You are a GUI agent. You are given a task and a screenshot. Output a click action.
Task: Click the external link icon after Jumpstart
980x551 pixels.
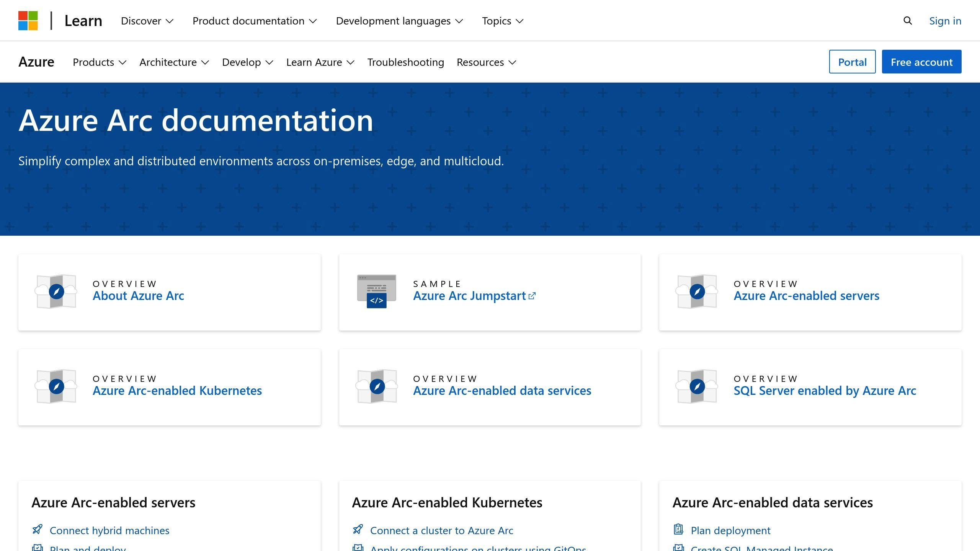coord(532,296)
